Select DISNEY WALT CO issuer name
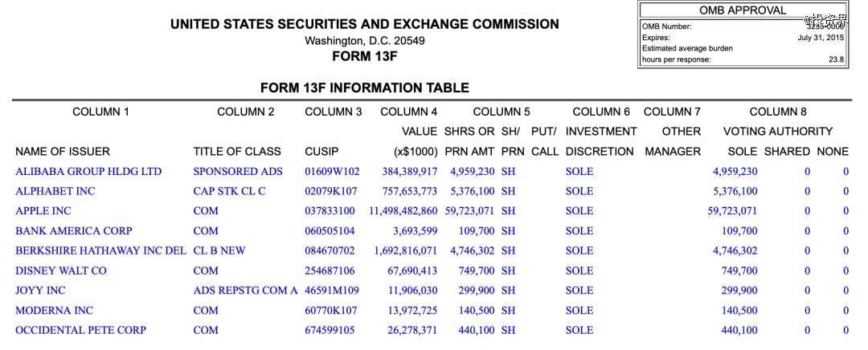 (61, 271)
